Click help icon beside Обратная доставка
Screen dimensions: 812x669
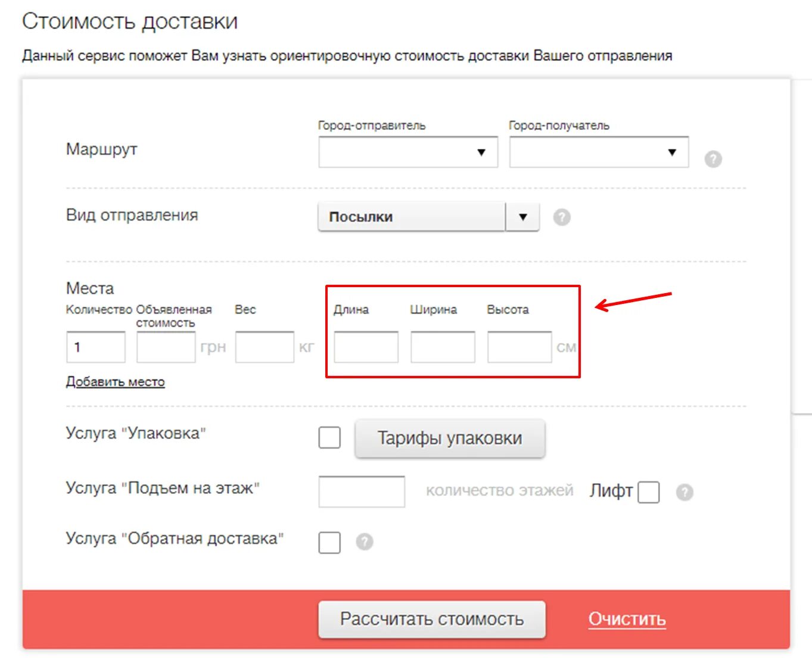pos(365,542)
